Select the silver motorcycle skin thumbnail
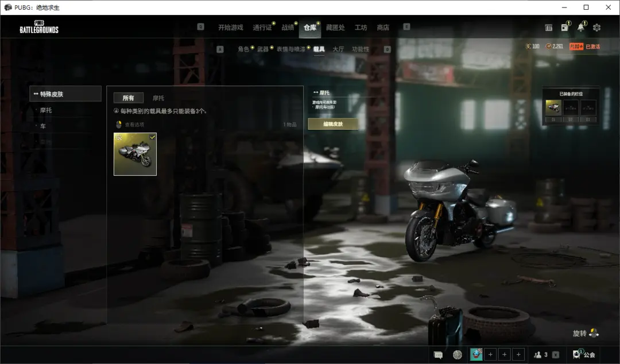This screenshot has height=364, width=620. click(x=135, y=154)
